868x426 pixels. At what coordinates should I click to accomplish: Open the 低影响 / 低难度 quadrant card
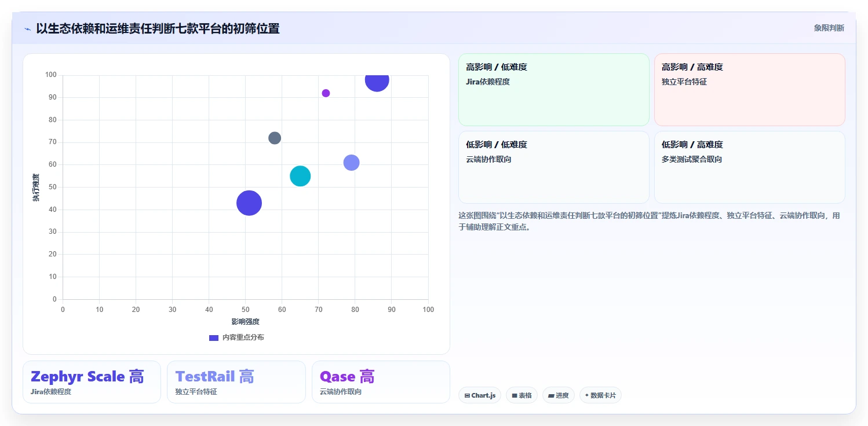tap(553, 167)
